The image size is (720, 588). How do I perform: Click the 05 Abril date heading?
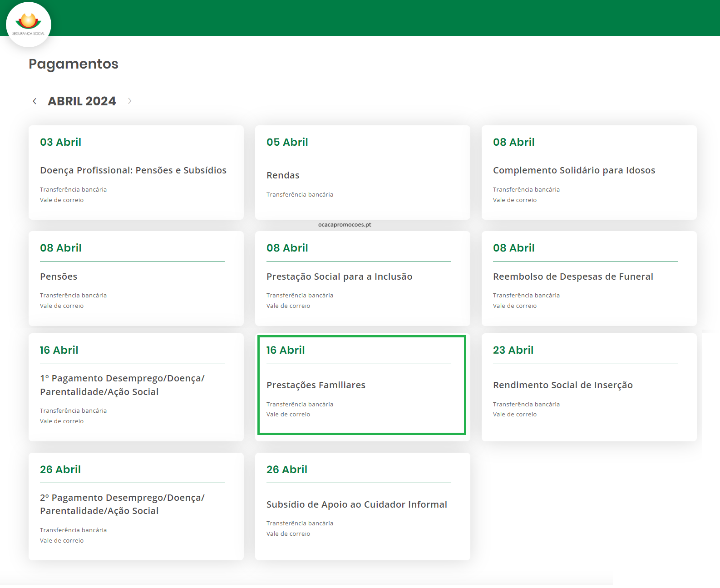coord(287,142)
